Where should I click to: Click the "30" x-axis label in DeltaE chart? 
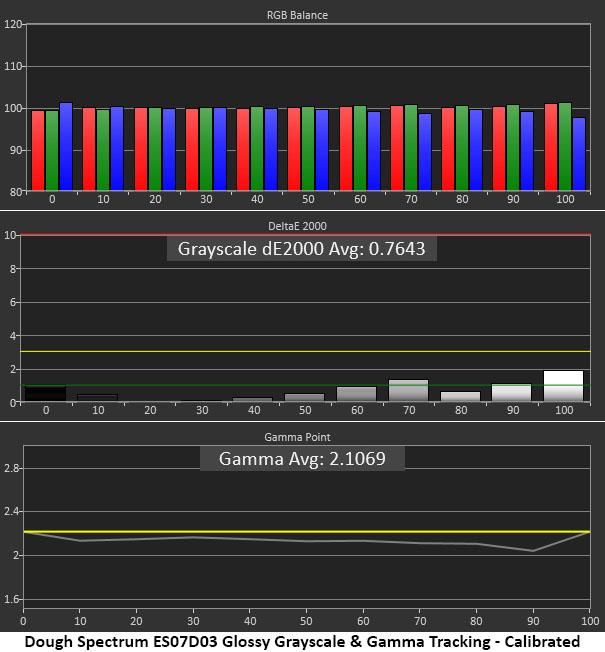tap(202, 410)
